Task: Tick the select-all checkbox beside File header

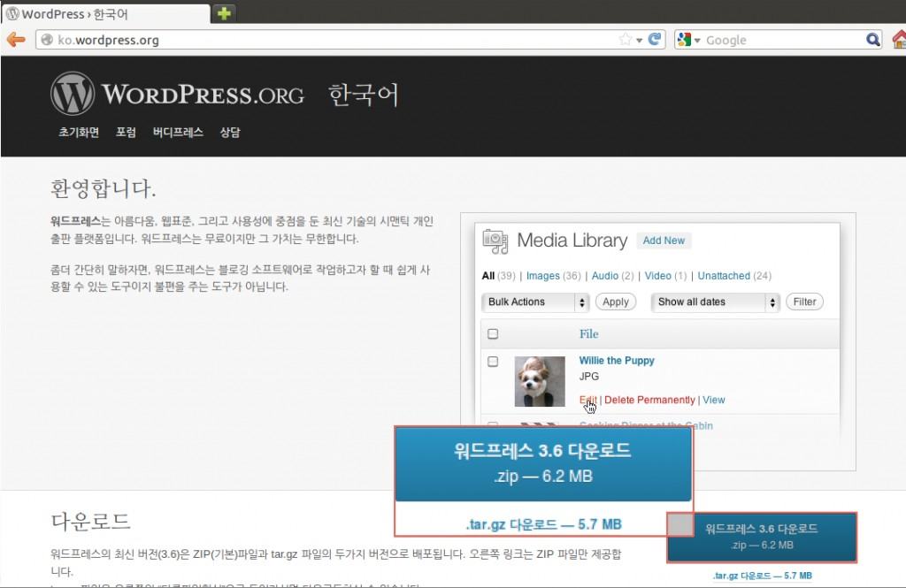Action: (x=494, y=334)
